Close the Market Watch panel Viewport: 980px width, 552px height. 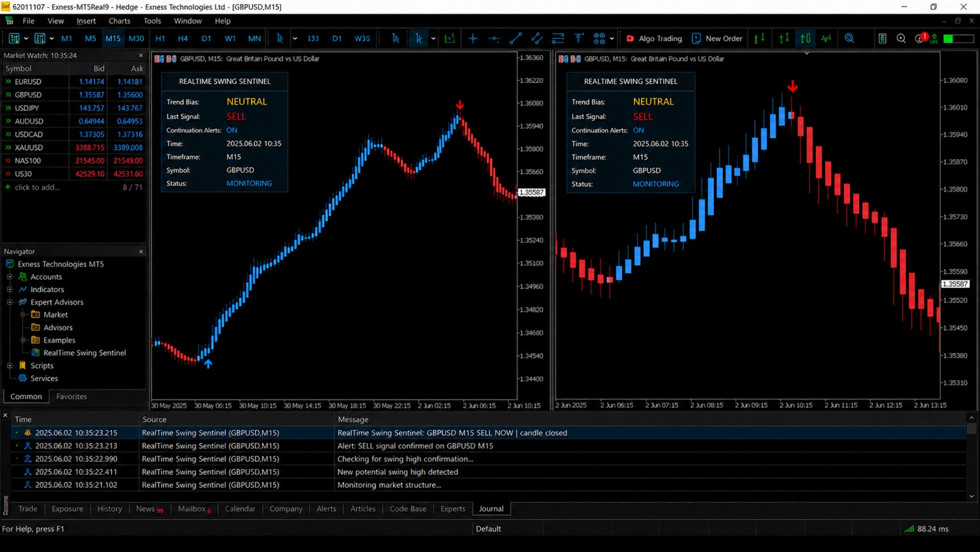point(141,55)
